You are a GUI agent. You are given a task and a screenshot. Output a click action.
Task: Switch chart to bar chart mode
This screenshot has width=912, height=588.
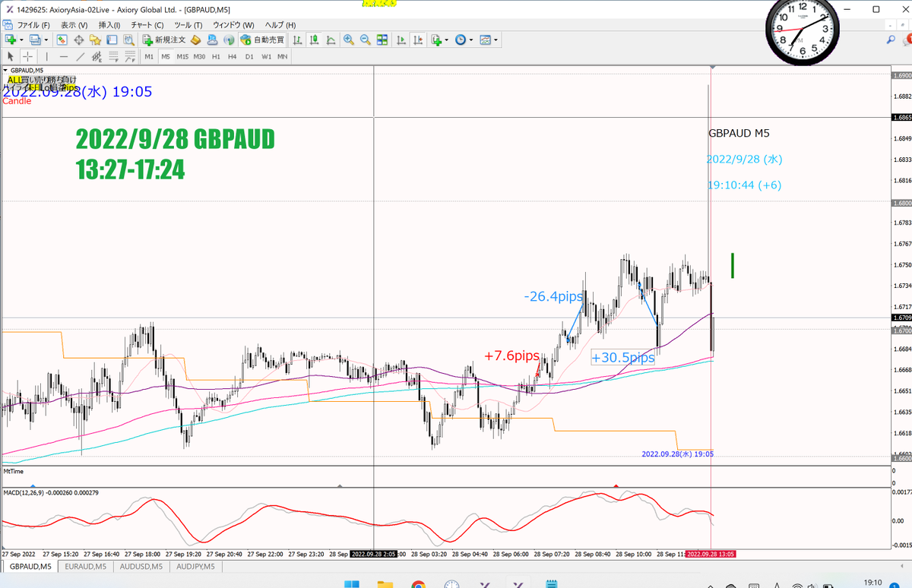(x=299, y=40)
